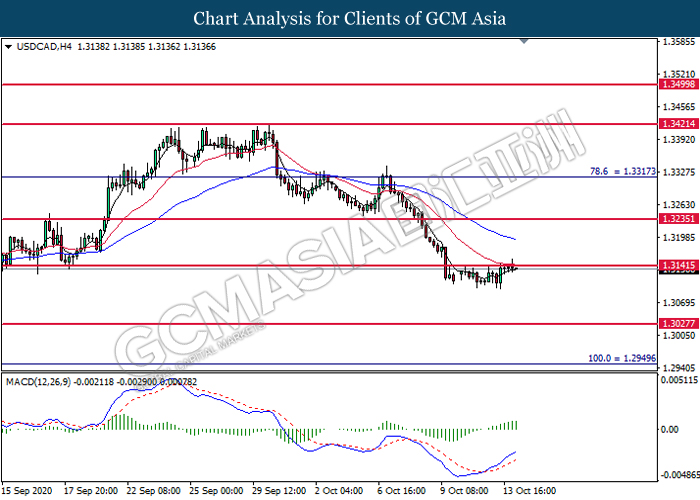Image resolution: width=700 pixels, height=500 pixels.
Task: Click the dropdown triangle beside USDCAD,H4
Action: pos(8,47)
